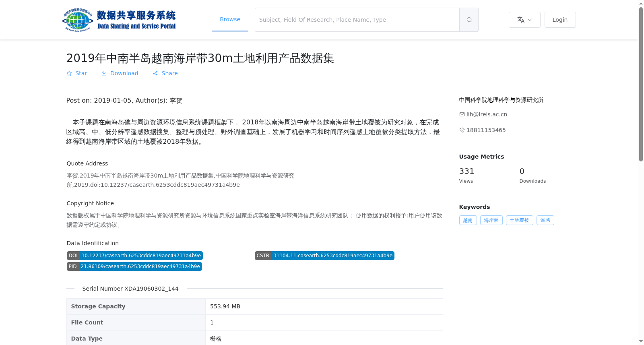Select the 遥感 keyword tag
This screenshot has width=644, height=345.
tap(545, 220)
